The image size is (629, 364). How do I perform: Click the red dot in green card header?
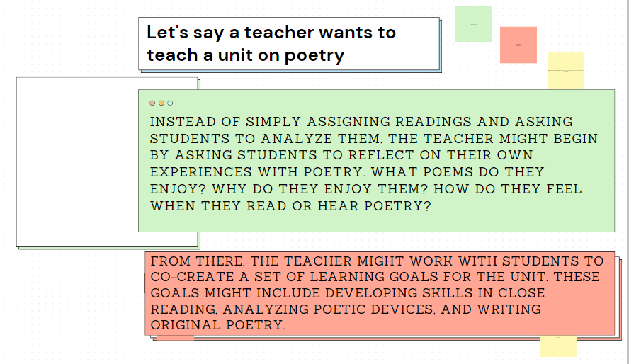[x=152, y=103]
